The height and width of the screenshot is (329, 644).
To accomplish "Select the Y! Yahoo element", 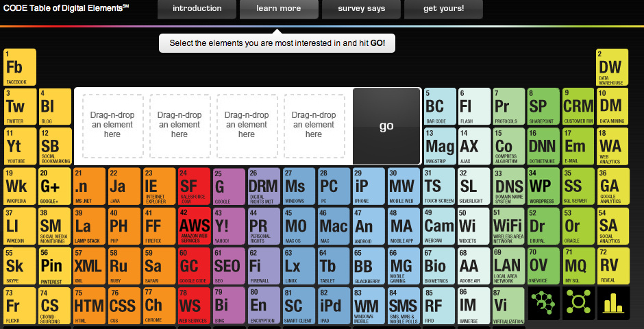I will [229, 226].
